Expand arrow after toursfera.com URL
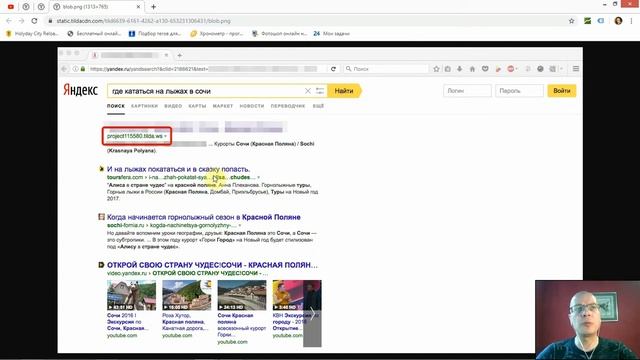640x360 pixels. (x=258, y=178)
